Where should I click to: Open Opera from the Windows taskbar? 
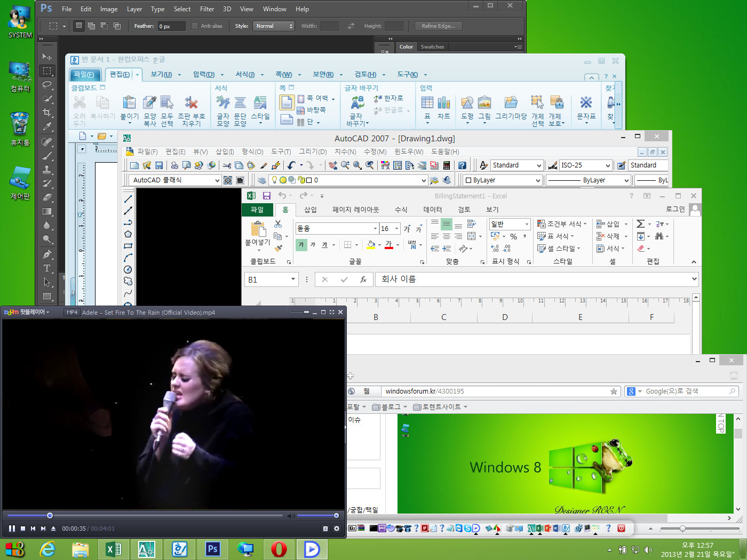[x=279, y=549]
